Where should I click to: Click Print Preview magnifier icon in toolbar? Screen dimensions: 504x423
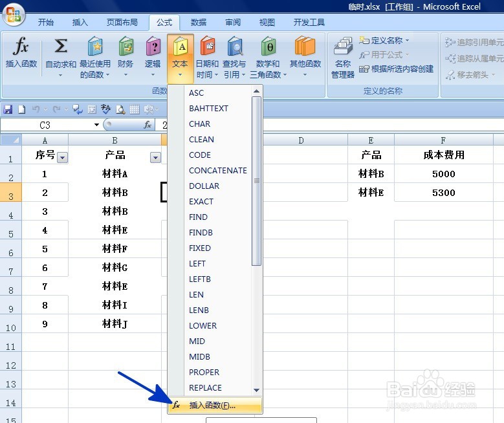[x=120, y=109]
